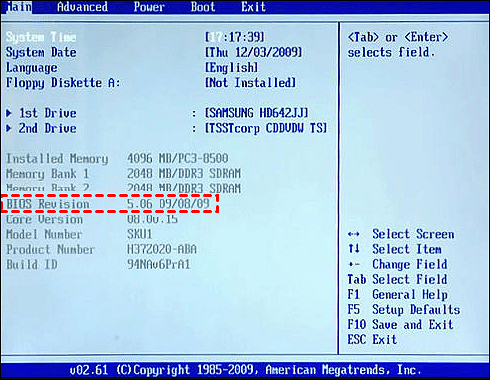490x380 pixels.
Task: Click the American Megatrends copyright line
Action: (x=245, y=370)
